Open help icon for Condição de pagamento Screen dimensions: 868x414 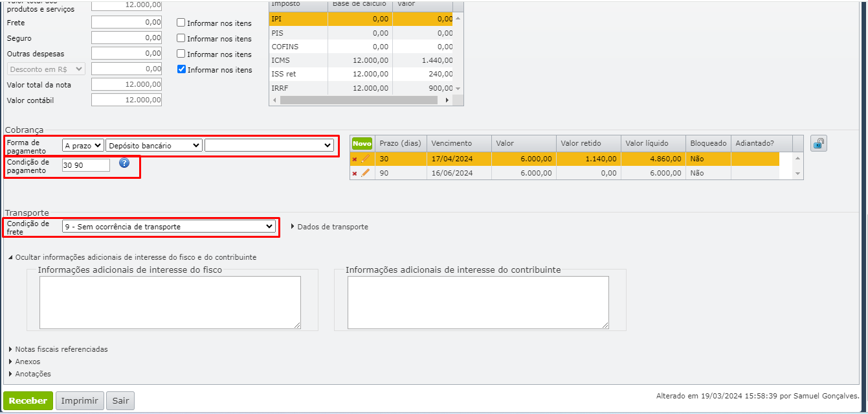124,163
